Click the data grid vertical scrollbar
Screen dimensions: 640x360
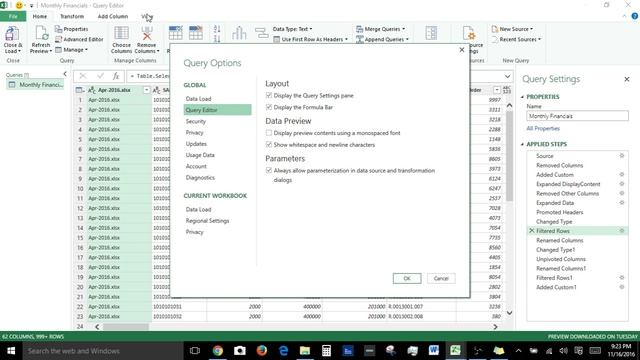(x=509, y=155)
